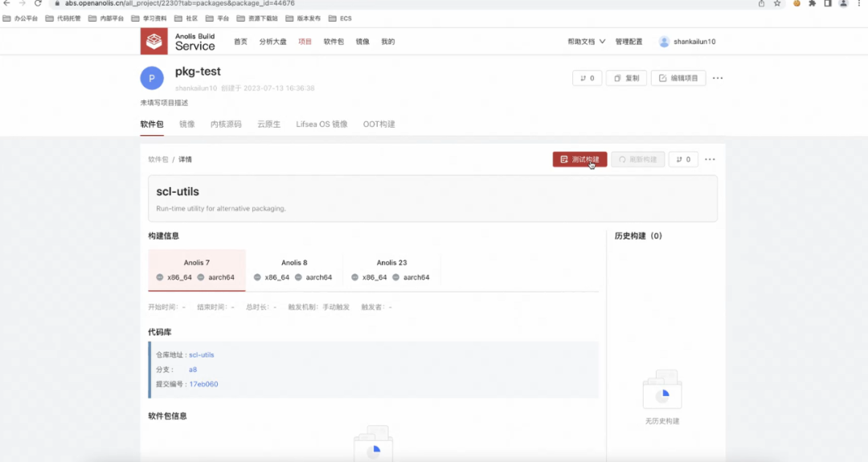
Task: Select the Anolis 8 build tab
Action: click(294, 270)
